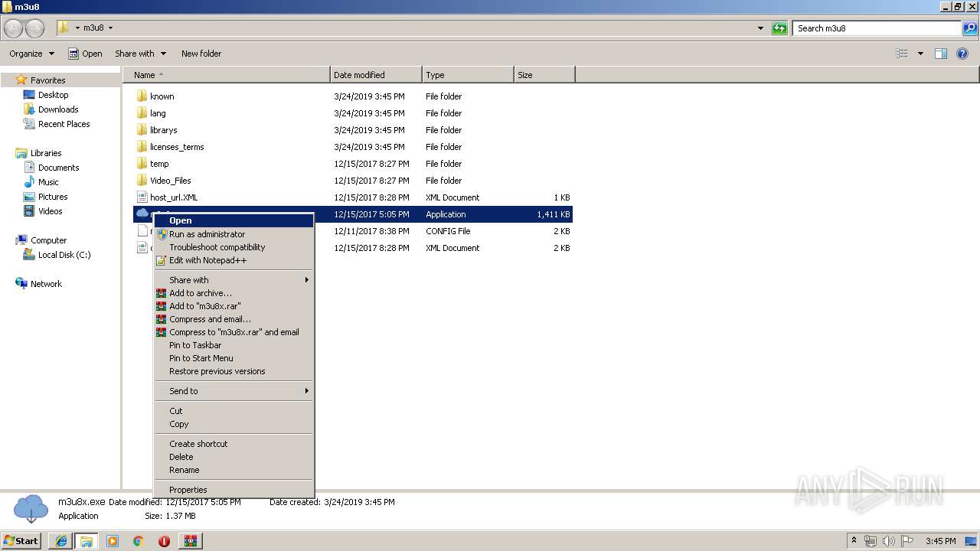
Task: Choose Troubleshoot compatibility
Action: coord(234,247)
